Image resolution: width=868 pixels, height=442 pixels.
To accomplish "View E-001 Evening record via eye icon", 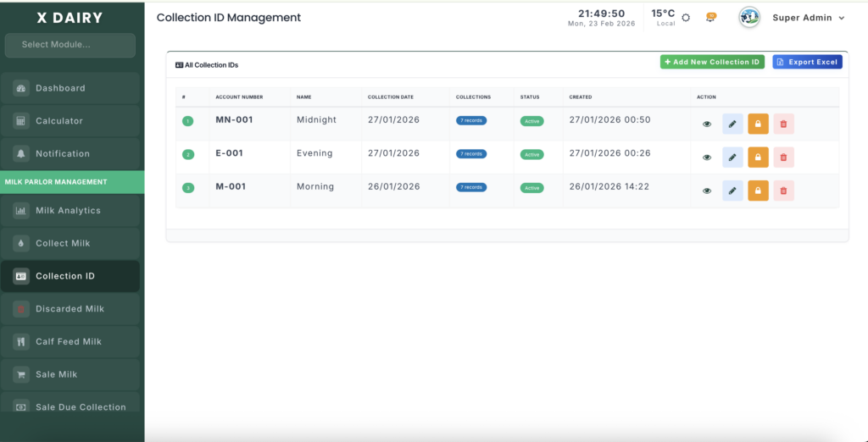I will point(707,157).
